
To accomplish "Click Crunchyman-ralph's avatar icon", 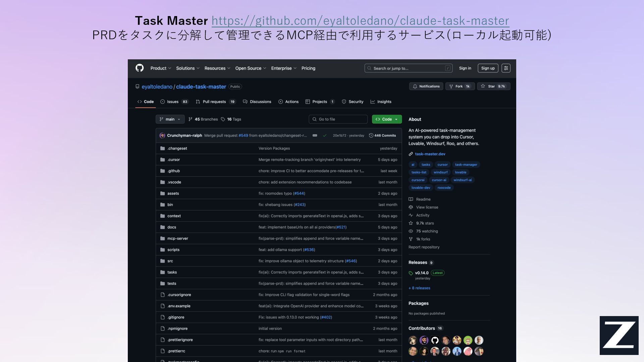I will [x=162, y=135].
